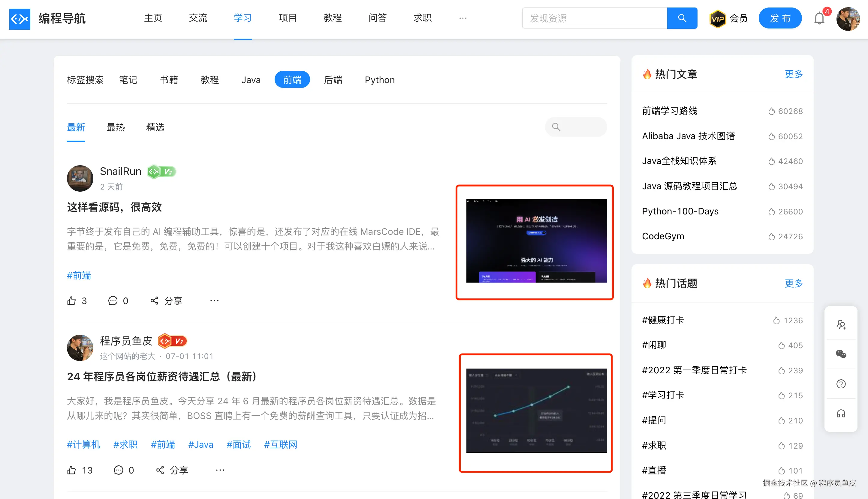
Task: Switch to the 最热 tab
Action: coord(116,127)
